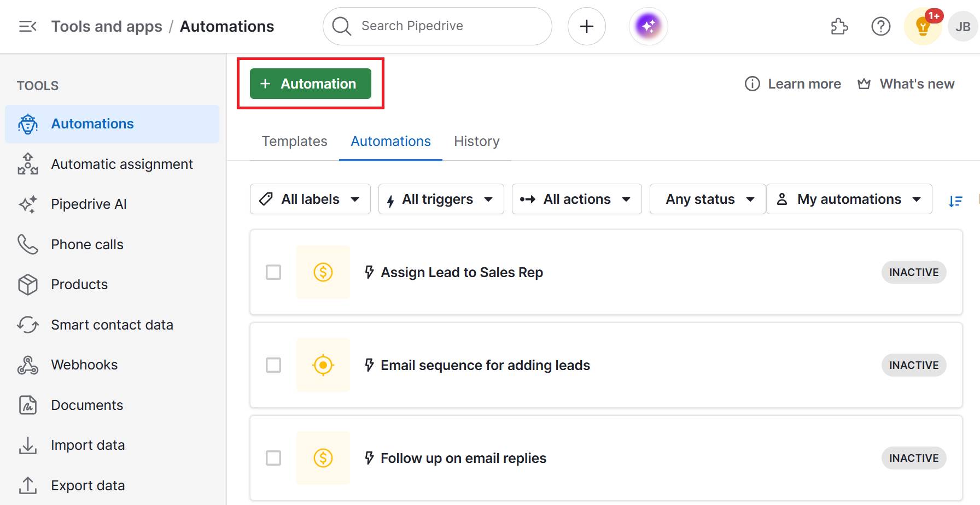980x505 pixels.
Task: Select the Follow up on email replies checkbox
Action: coord(273,458)
